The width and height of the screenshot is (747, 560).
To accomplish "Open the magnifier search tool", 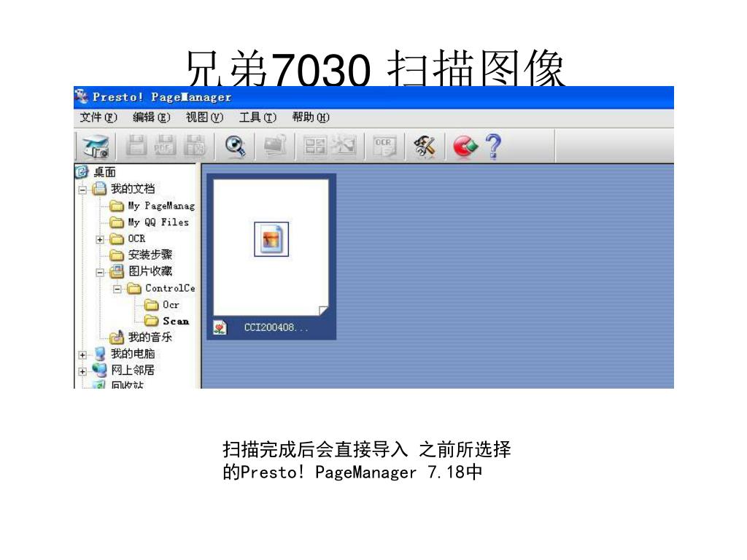I will [x=236, y=146].
